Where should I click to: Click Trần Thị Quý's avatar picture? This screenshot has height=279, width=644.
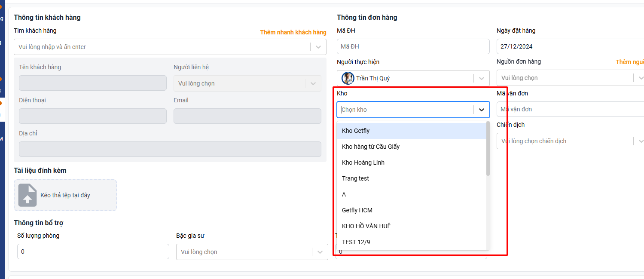tap(348, 78)
